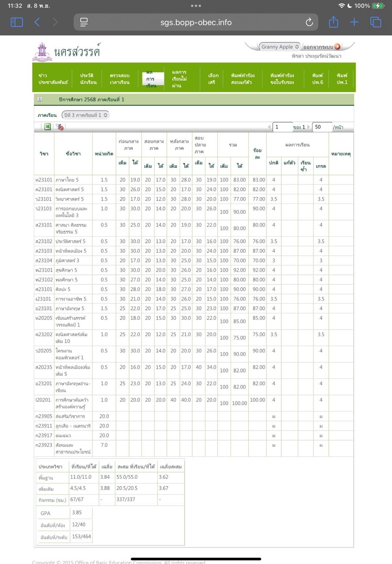Open the ประวัตินักเรียน menu item
Image resolution: width=392 pixels, height=564 pixels.
click(x=88, y=79)
